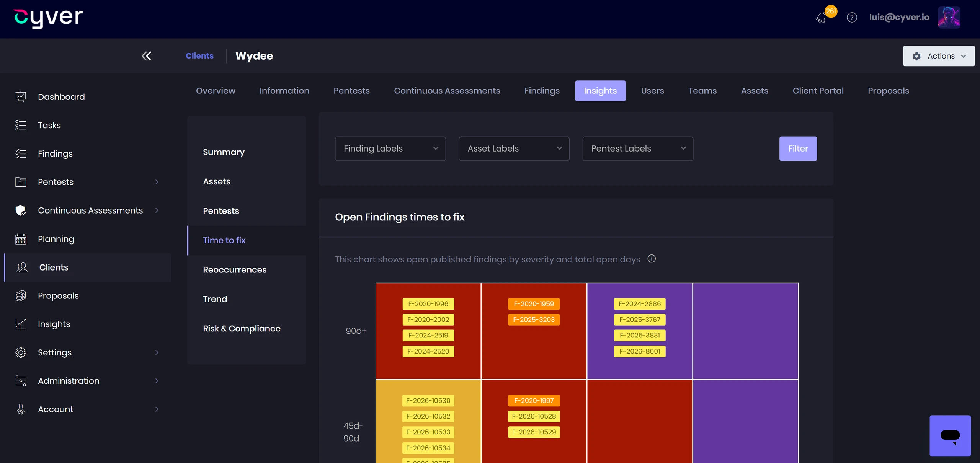Viewport: 980px width, 463px height.
Task: Click the Account icon in sidebar
Action: click(21, 409)
